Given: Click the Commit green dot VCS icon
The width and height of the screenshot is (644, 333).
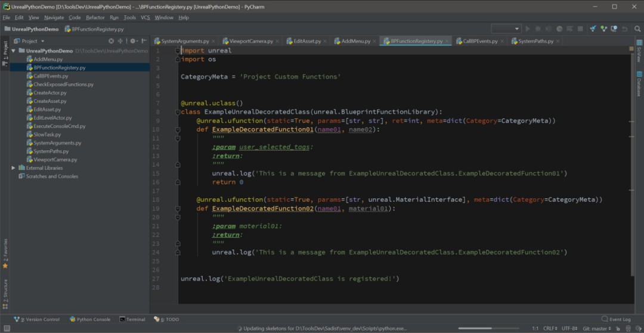Looking at the screenshot, I should click(x=603, y=29).
